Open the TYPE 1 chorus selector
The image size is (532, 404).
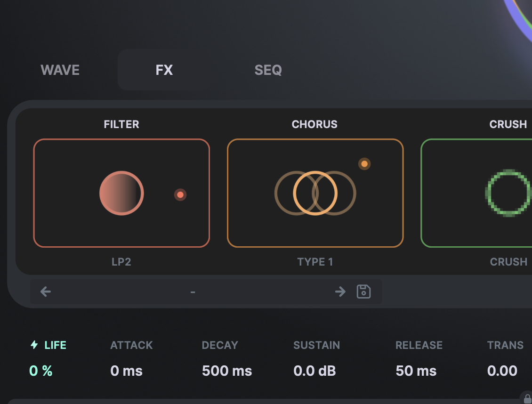[x=315, y=262]
